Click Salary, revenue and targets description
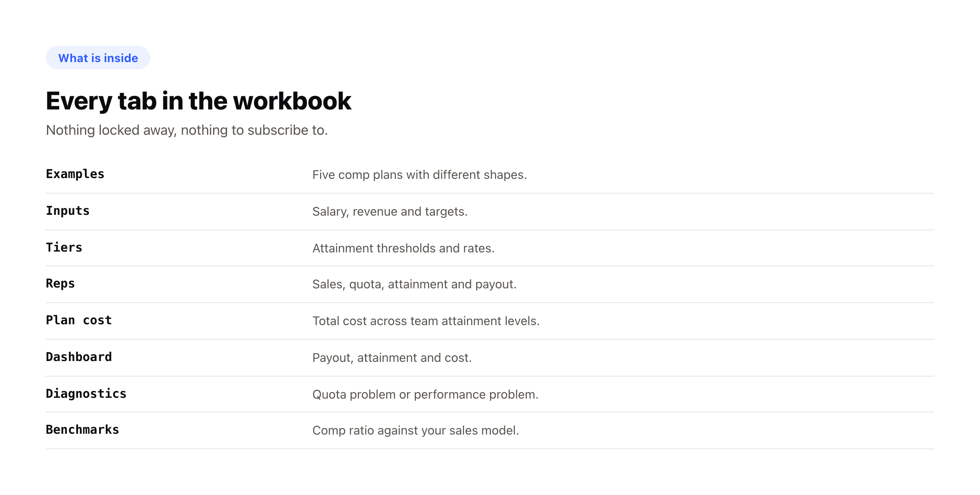The height and width of the screenshot is (495, 980). (x=390, y=212)
